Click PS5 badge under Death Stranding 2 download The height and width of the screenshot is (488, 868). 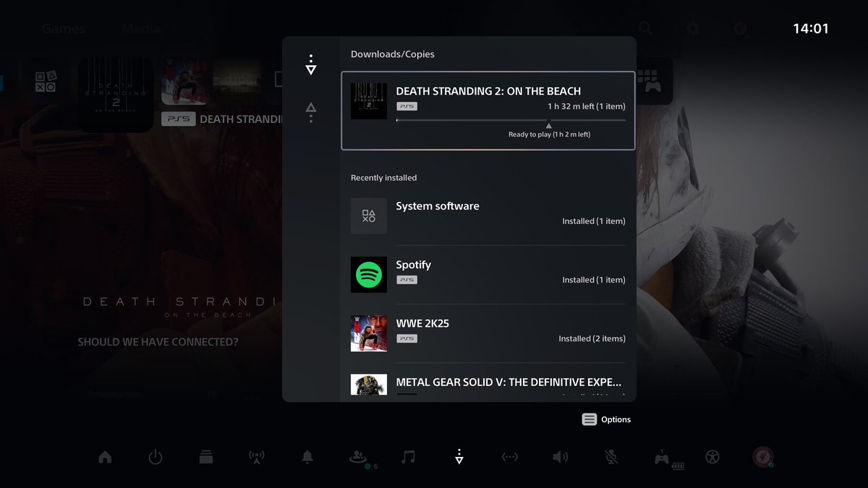click(x=407, y=106)
